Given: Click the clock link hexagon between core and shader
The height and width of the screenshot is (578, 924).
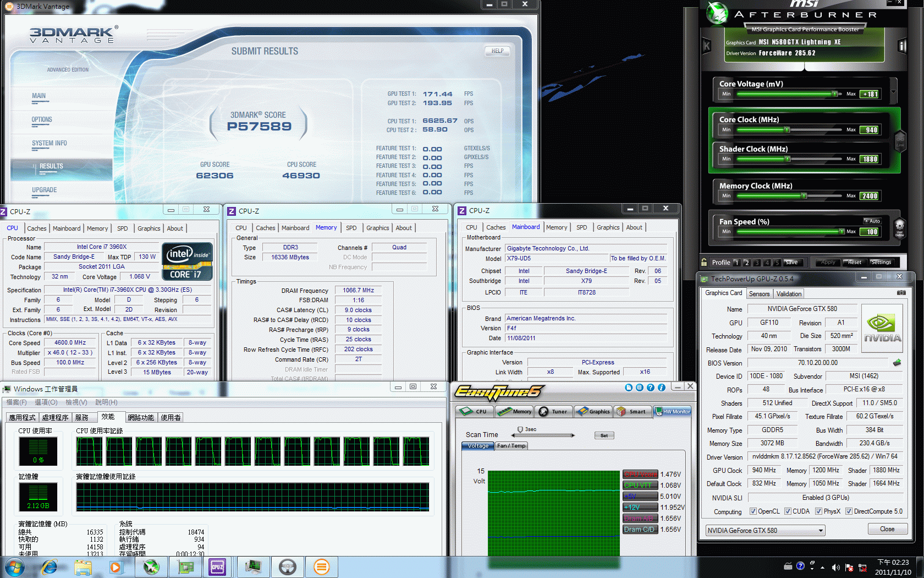Looking at the screenshot, I should point(900,141).
